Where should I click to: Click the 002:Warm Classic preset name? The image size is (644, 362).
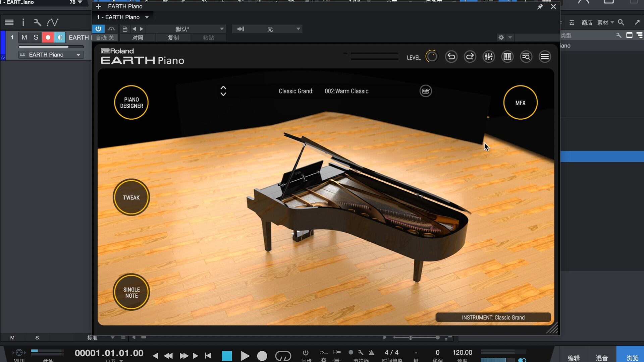click(x=346, y=91)
